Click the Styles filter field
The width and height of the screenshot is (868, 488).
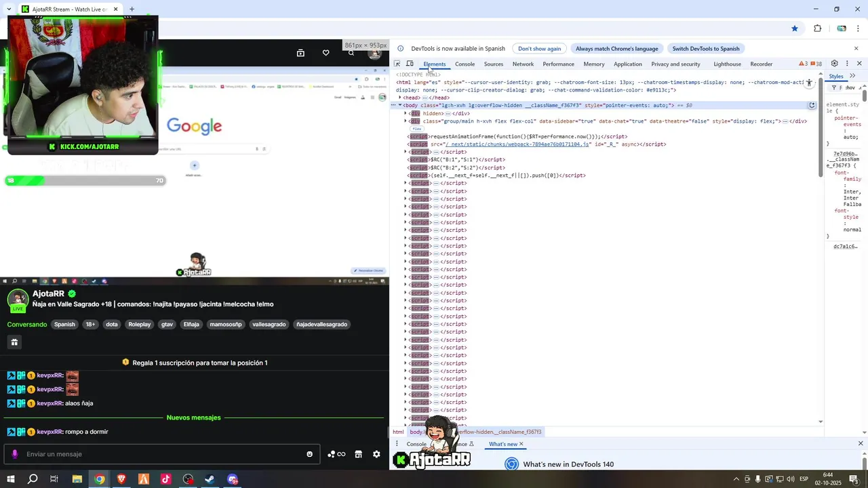(835, 88)
